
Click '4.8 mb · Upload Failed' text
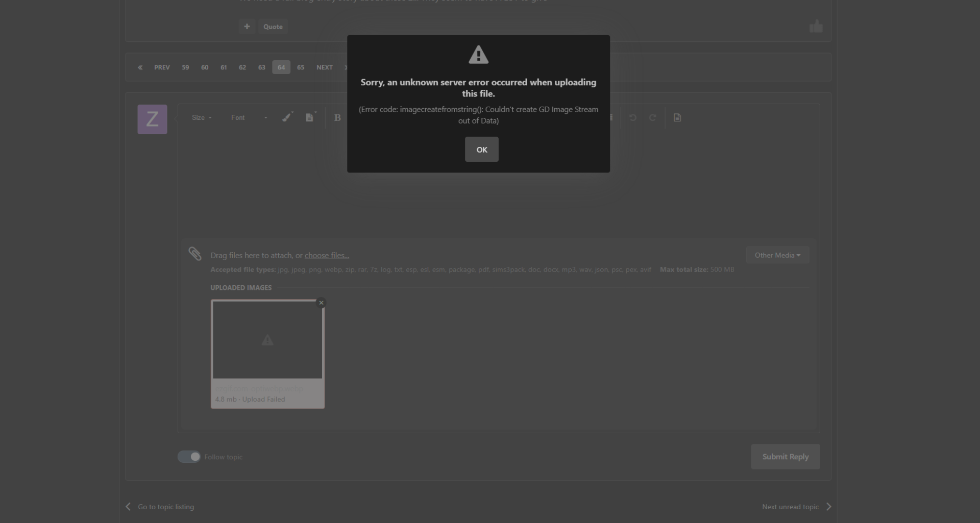250,400
